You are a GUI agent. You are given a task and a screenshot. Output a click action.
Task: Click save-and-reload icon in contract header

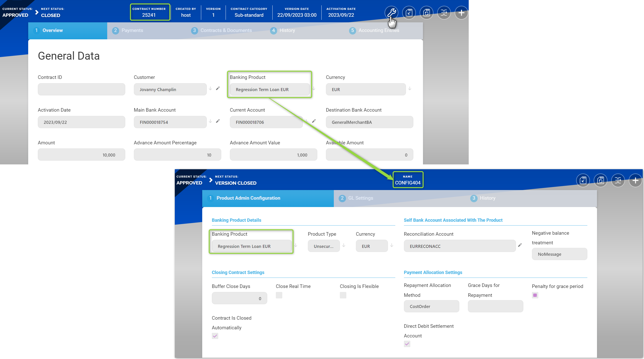[427, 13]
